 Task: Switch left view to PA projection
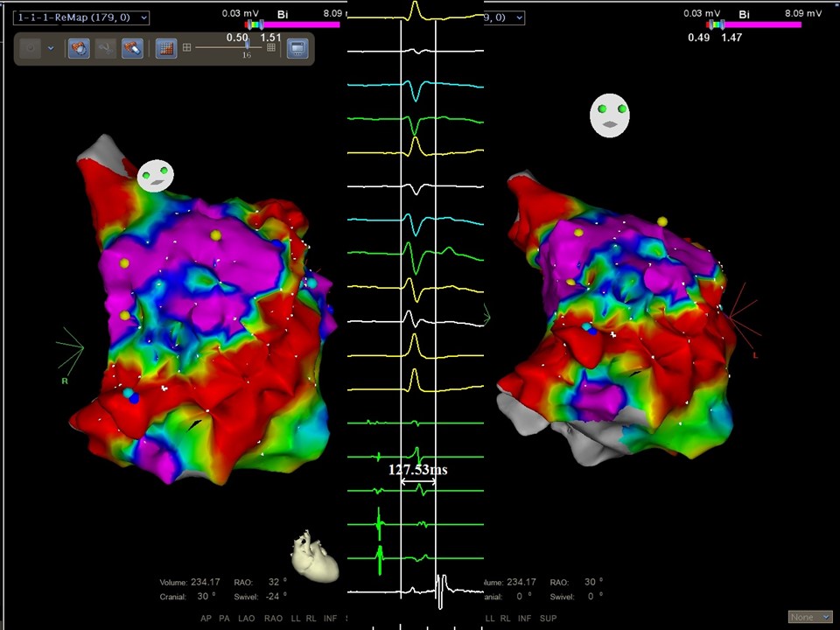pos(225,619)
